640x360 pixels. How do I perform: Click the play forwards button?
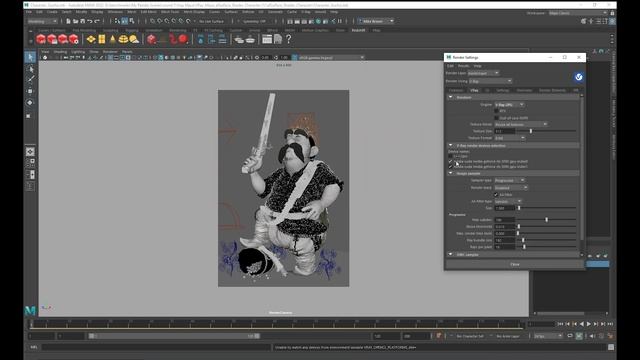(589, 324)
